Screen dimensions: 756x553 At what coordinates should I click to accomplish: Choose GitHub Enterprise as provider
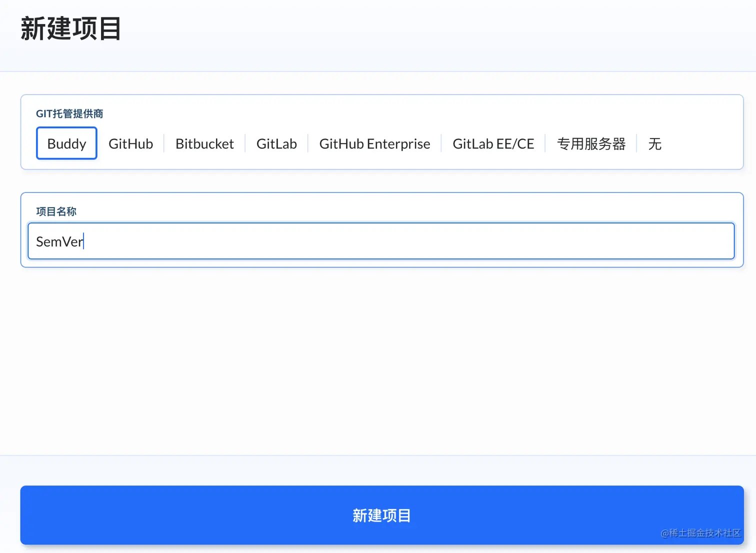[374, 143]
